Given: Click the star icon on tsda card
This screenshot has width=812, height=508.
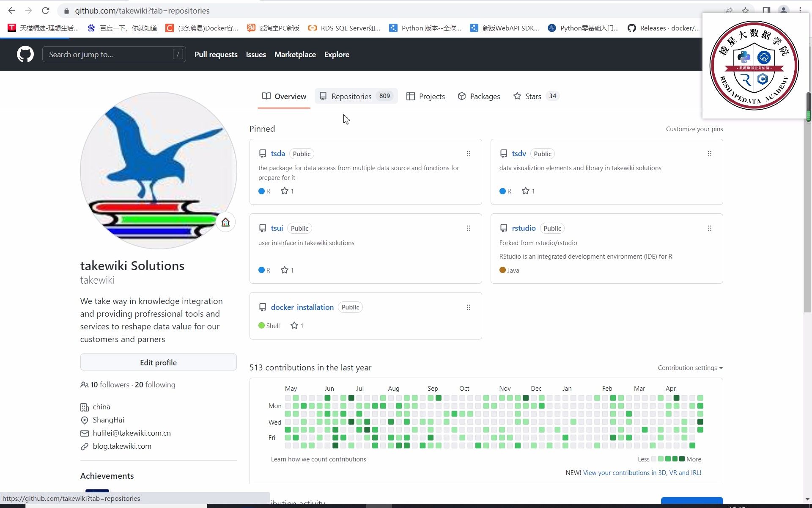Looking at the screenshot, I should (285, 191).
